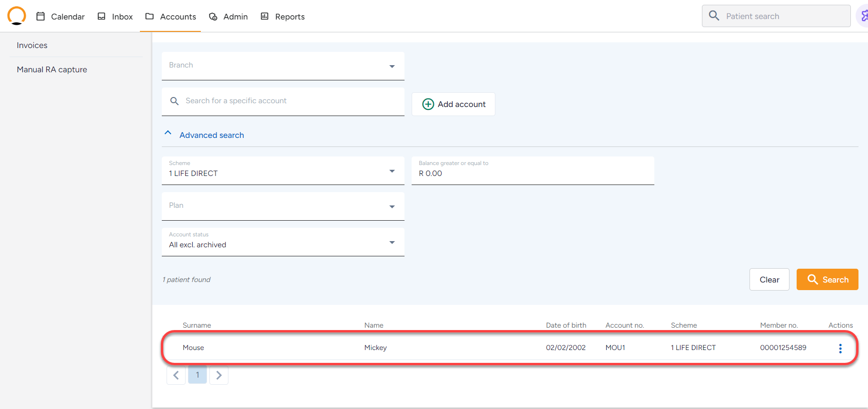
Task: Open the Branch dropdown
Action: click(283, 66)
